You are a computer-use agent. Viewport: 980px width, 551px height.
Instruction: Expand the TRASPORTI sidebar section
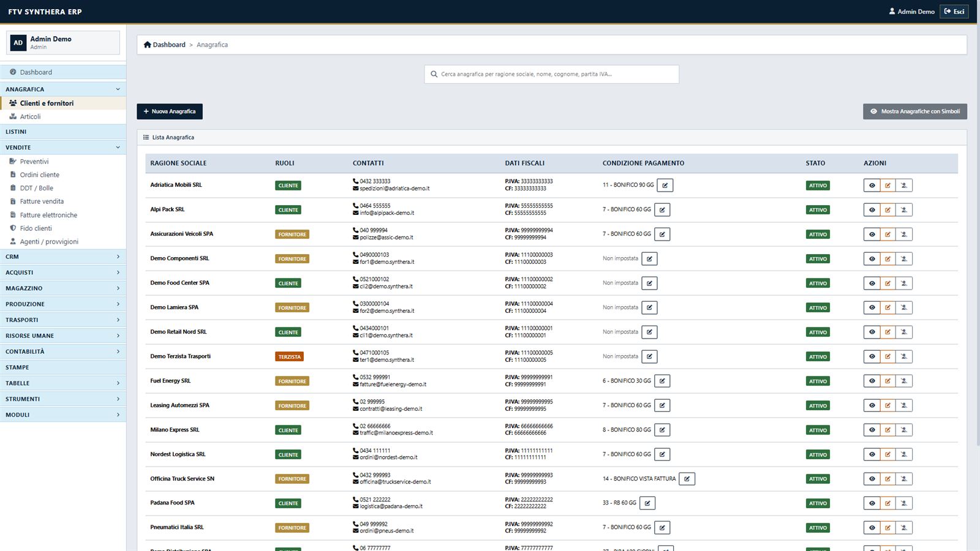63,320
